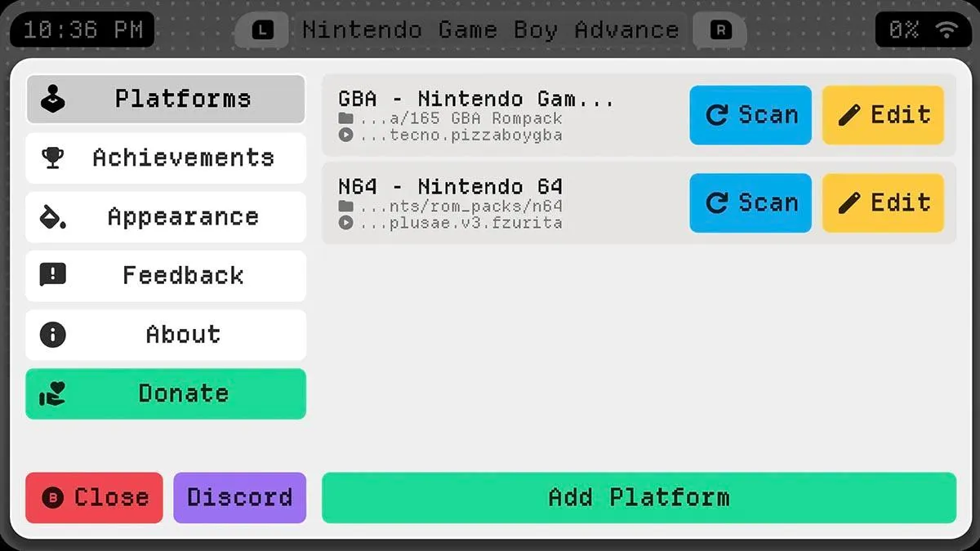
Task: Click the Add Platform button
Action: [639, 497]
